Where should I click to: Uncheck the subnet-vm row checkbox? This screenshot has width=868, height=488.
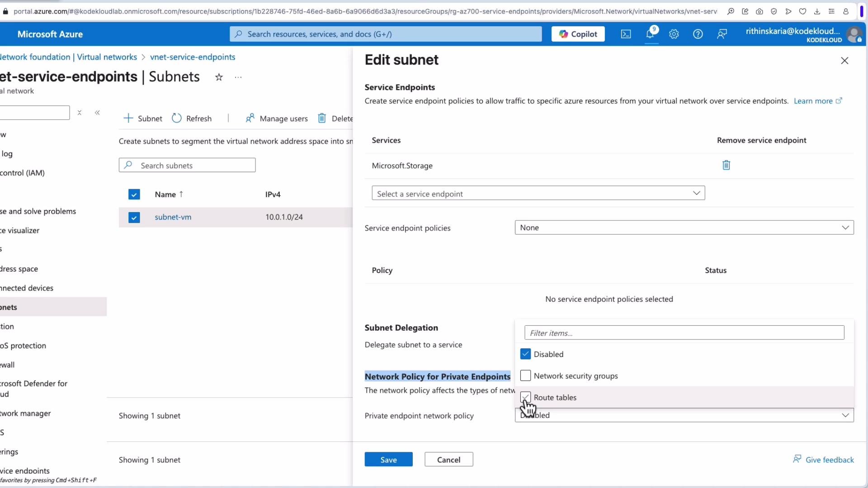click(x=134, y=217)
